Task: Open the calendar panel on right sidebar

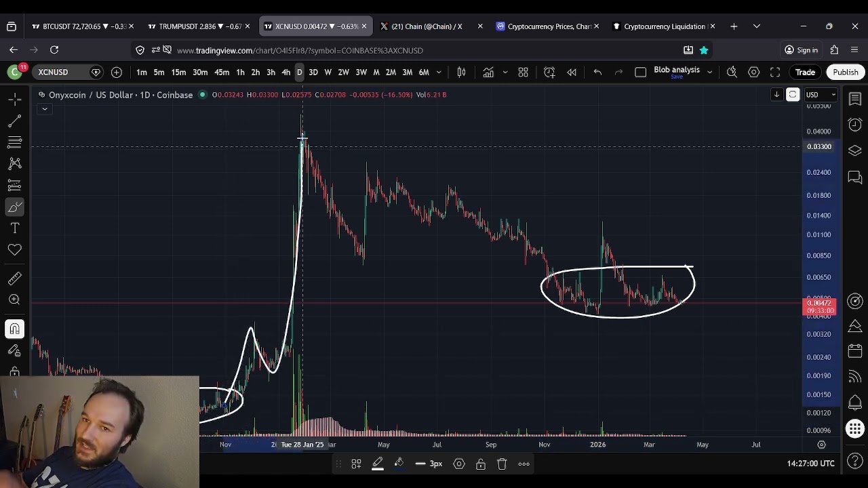Action: click(855, 352)
